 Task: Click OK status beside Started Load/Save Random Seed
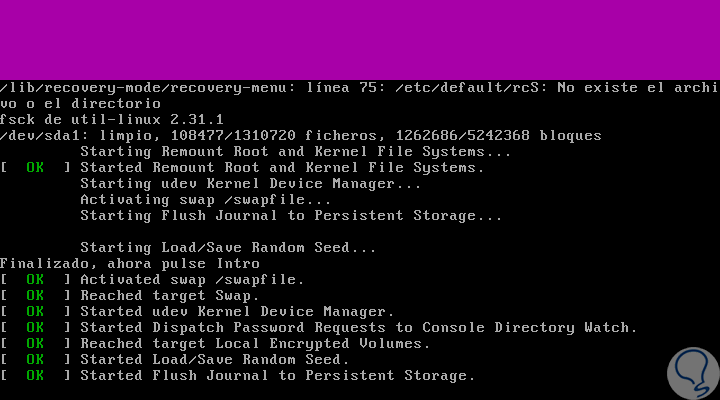point(35,360)
